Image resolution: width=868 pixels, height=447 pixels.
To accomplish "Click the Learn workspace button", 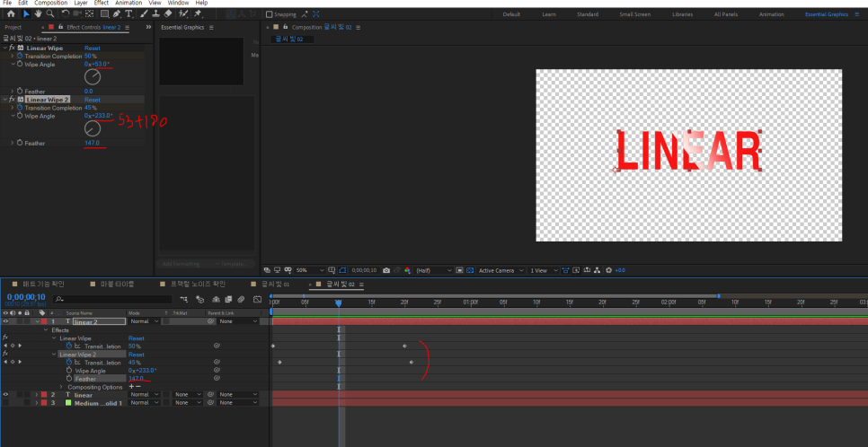I will click(547, 14).
